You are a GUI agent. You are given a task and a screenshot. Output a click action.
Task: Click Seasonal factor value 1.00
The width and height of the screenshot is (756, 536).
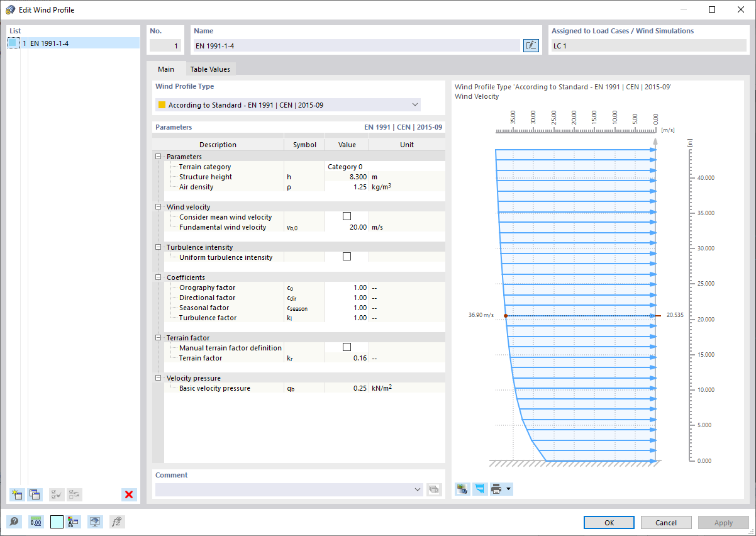click(360, 308)
